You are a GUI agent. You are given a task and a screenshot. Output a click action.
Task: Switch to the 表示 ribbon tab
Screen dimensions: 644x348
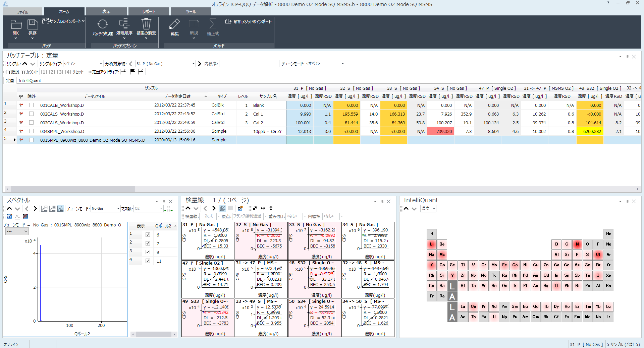tap(106, 11)
